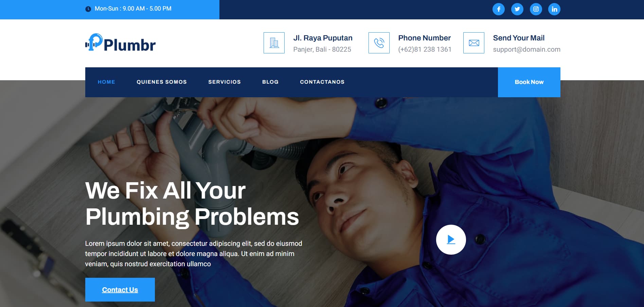644x307 pixels.
Task: Click the Contact Us button
Action: 120,290
